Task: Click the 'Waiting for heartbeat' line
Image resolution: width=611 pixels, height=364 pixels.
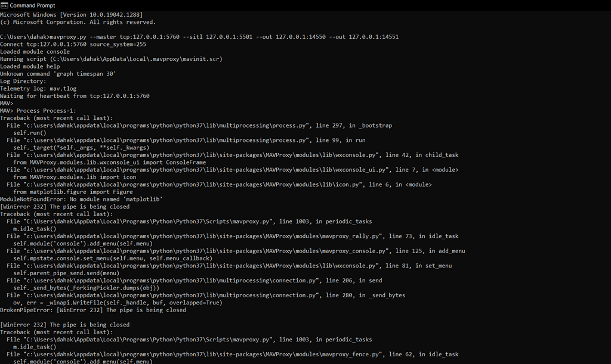Action: [x=75, y=96]
